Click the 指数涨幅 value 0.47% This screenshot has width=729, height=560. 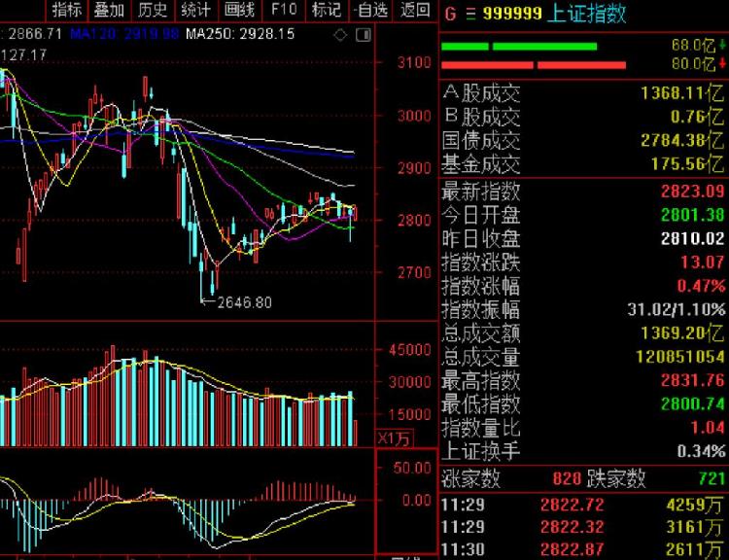pos(701,286)
